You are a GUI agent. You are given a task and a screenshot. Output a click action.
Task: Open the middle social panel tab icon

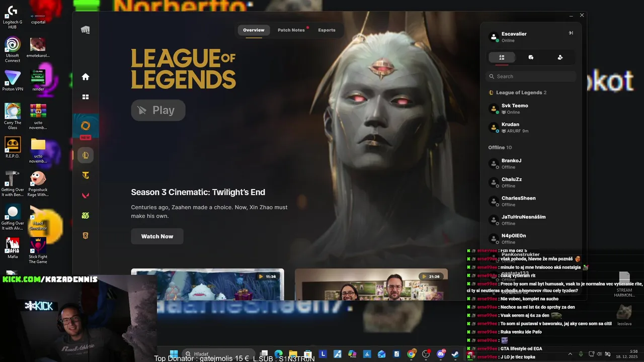click(531, 57)
